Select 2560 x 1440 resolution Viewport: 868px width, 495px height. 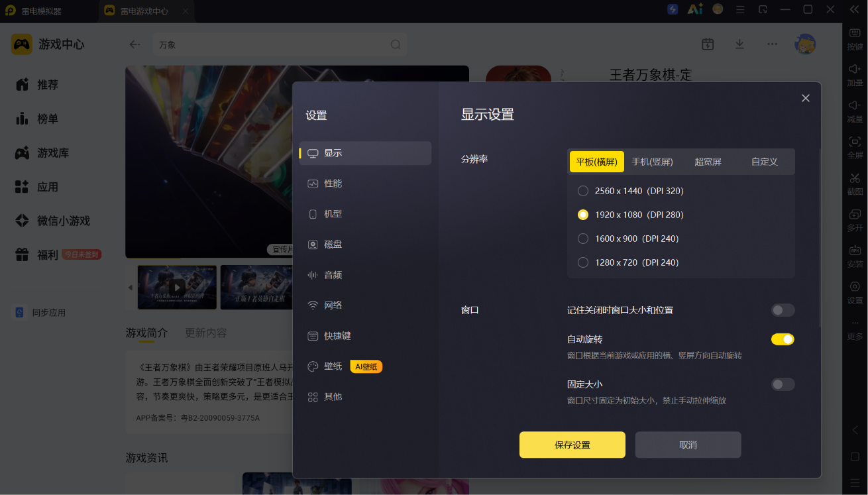click(583, 191)
